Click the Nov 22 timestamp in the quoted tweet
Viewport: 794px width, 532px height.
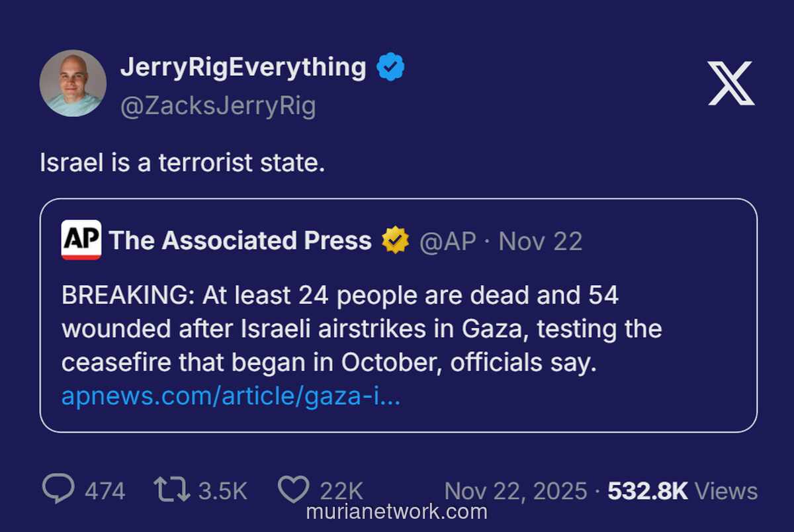[x=540, y=241]
